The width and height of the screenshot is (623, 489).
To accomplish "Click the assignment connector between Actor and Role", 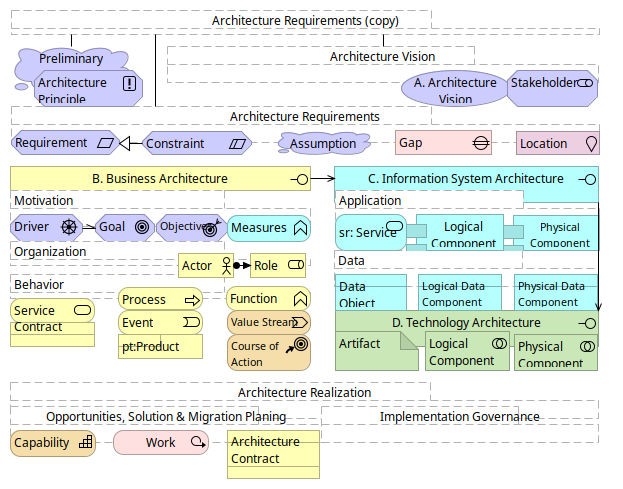I will click(x=242, y=265).
